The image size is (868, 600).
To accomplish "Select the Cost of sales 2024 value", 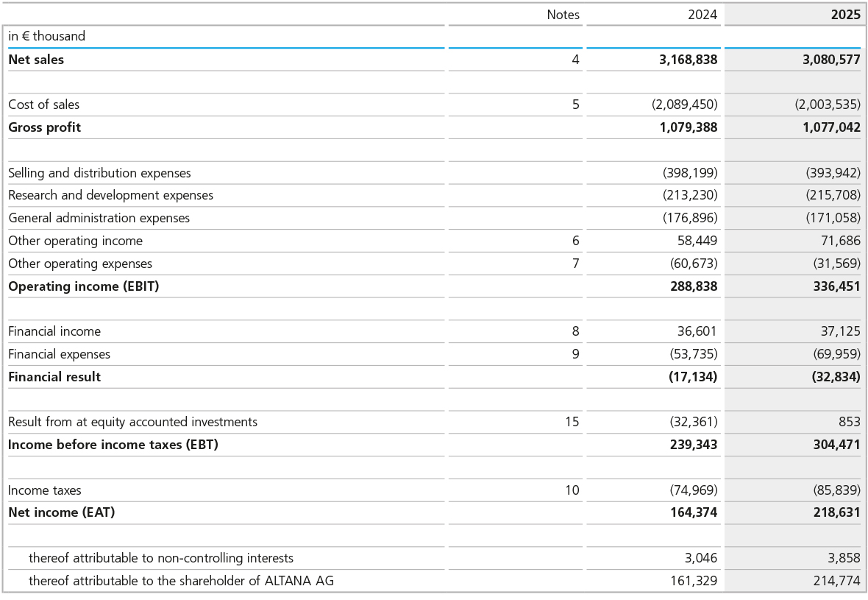I will 684,105.
